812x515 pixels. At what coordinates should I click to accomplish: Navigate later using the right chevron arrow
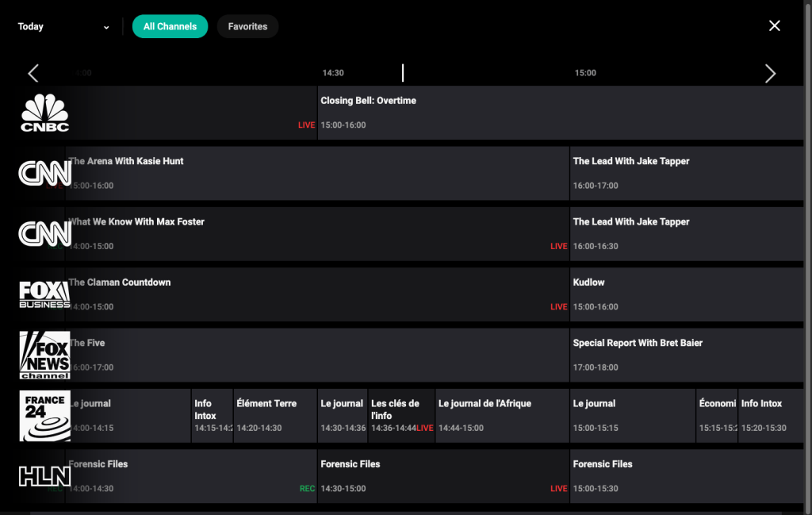click(770, 73)
